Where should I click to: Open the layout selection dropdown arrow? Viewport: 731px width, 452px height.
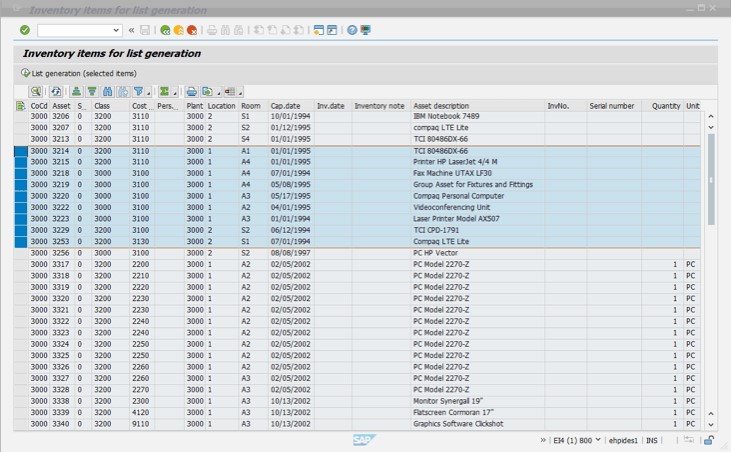[240, 93]
